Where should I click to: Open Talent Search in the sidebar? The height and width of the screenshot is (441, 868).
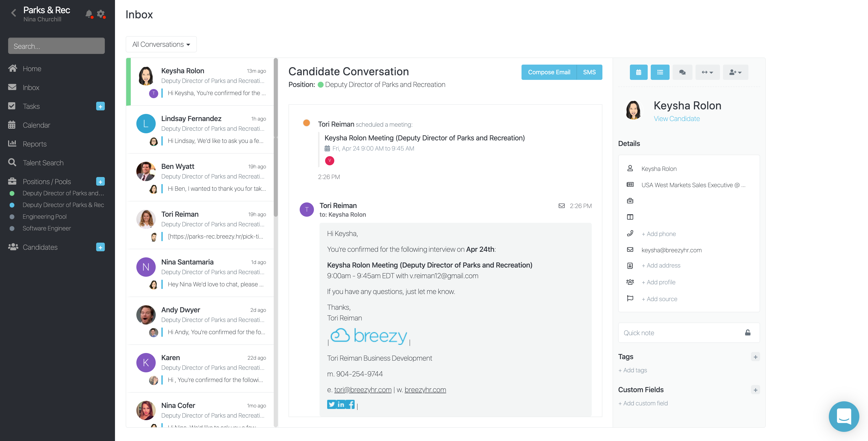tap(43, 163)
